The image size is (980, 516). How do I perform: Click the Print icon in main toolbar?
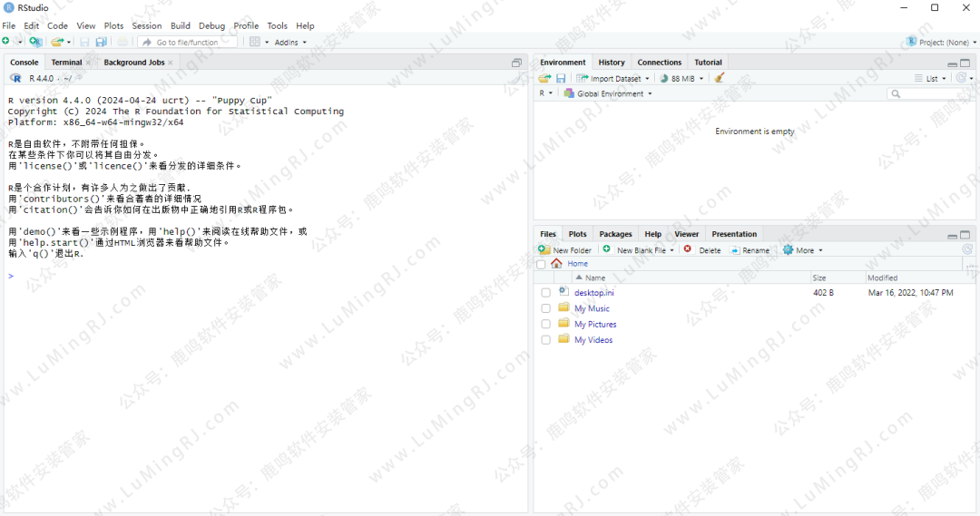pyautogui.click(x=122, y=42)
